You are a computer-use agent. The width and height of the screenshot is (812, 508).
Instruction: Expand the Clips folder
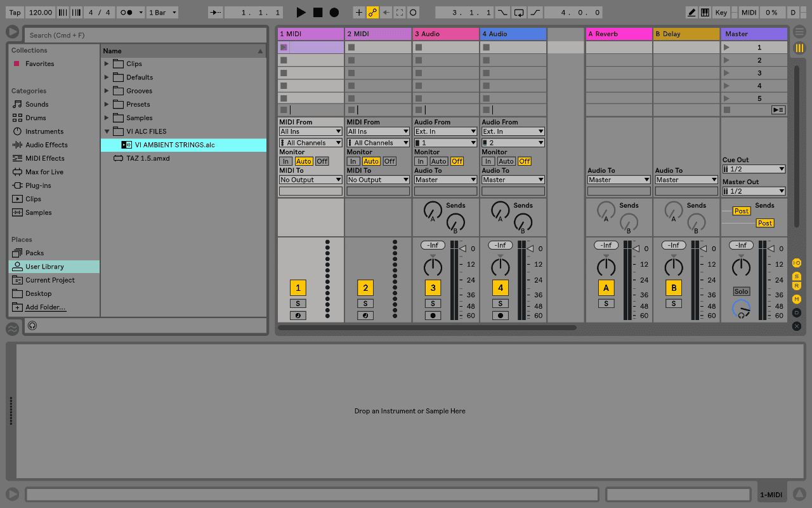pyautogui.click(x=107, y=63)
